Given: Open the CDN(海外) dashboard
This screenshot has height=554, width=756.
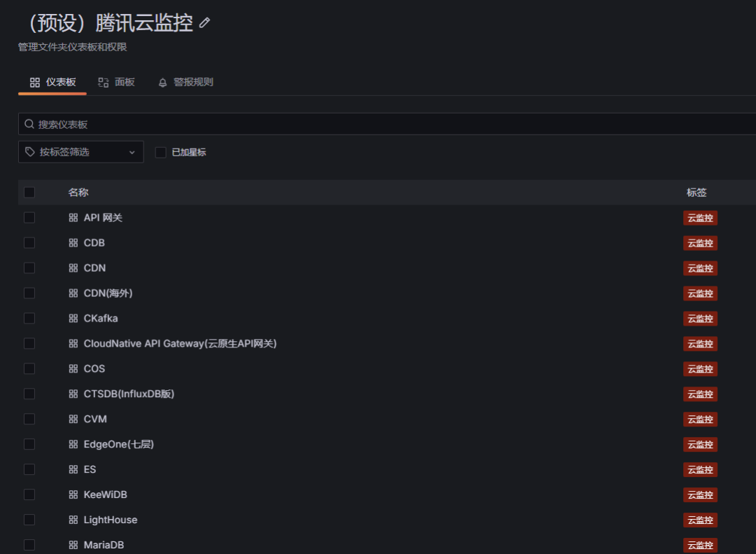Looking at the screenshot, I should point(108,293).
